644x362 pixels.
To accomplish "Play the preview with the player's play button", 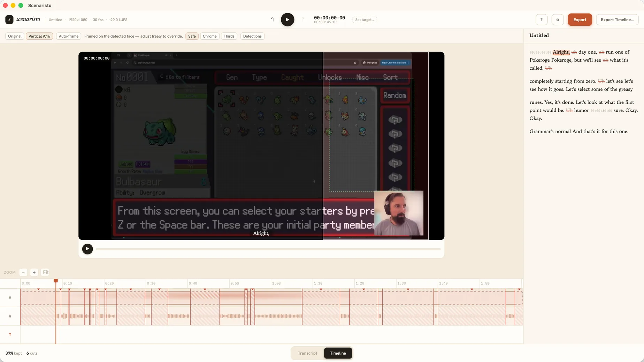I will [x=87, y=249].
